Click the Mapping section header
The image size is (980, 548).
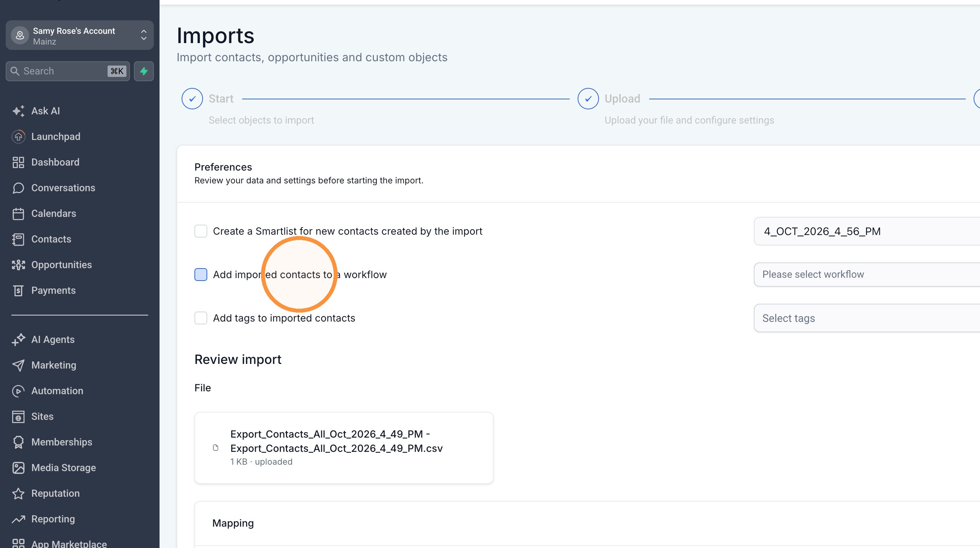coord(233,523)
